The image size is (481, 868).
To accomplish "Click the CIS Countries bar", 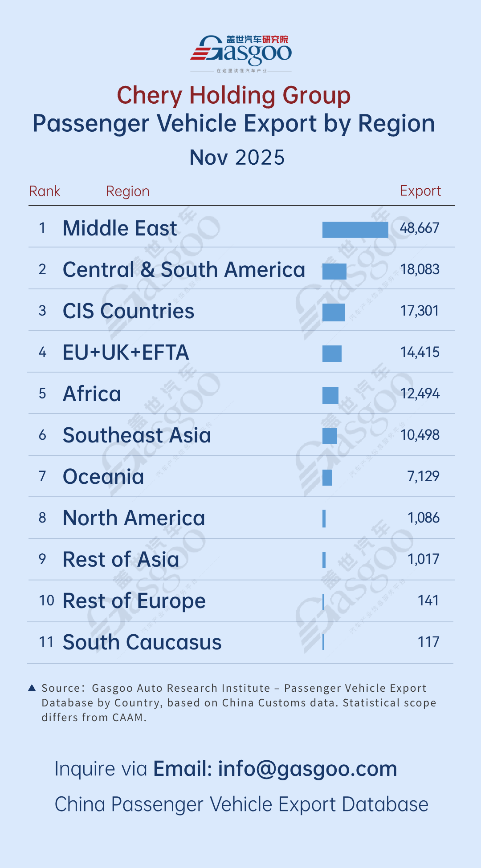I will tap(334, 312).
